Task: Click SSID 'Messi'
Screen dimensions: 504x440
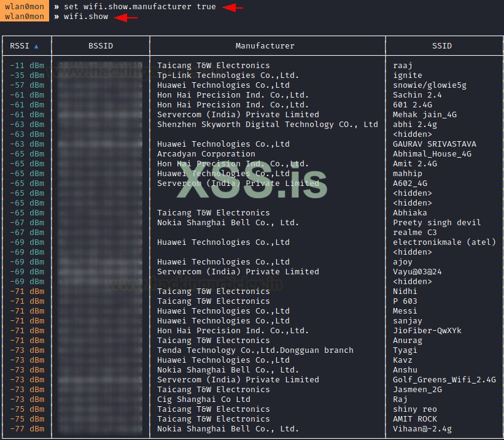Action: (x=405, y=311)
